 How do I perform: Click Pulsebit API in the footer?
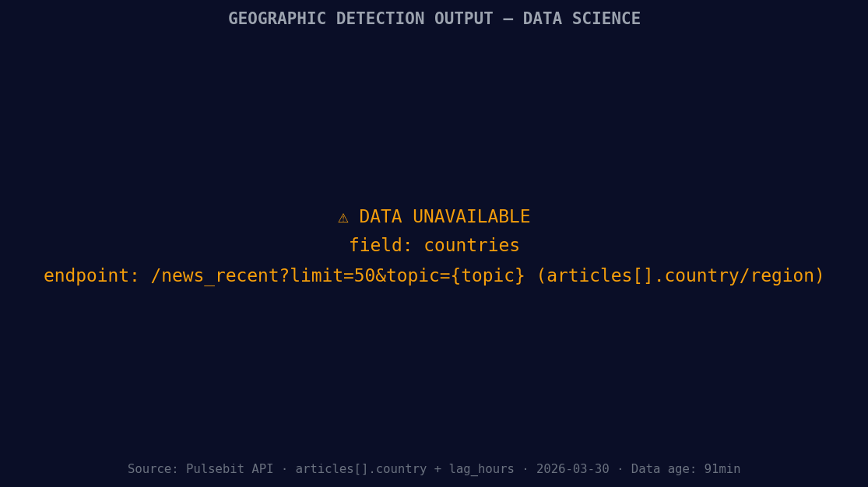[229, 469]
